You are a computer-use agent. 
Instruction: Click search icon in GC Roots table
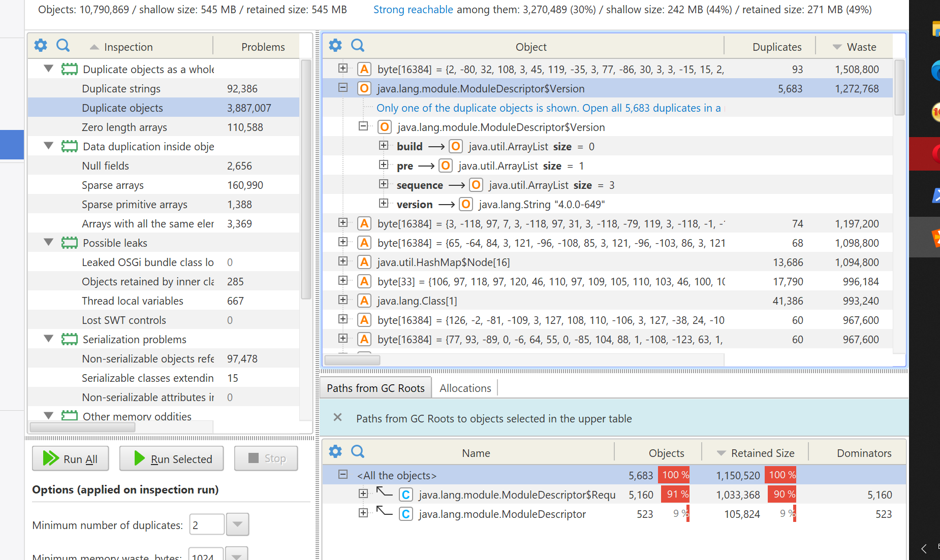coord(358,451)
